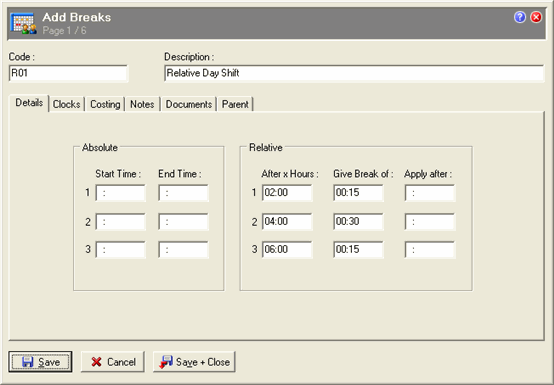Image resolution: width=554 pixels, height=385 pixels.
Task: Click the Add Breaks calendar icon
Action: pyautogui.click(x=23, y=23)
